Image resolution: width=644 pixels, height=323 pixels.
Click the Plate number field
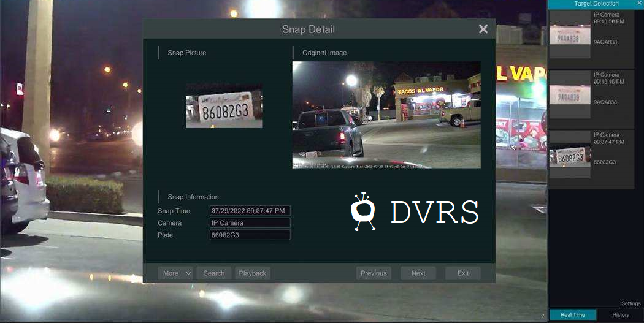(x=250, y=235)
